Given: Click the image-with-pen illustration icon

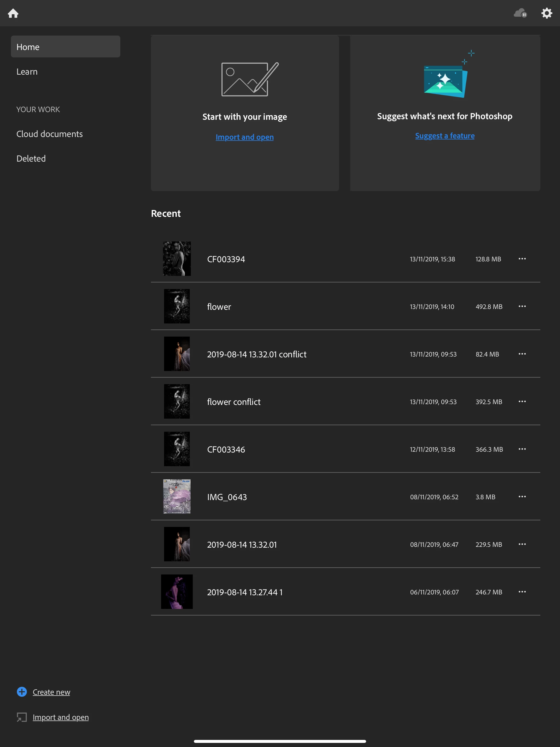Looking at the screenshot, I should tap(250, 79).
